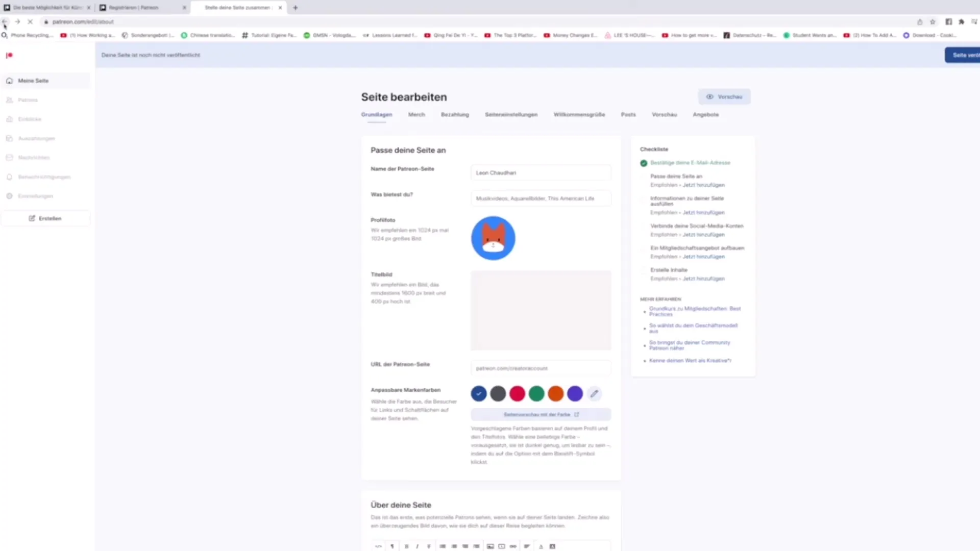
Task: Select the green brand color
Action: click(x=536, y=394)
